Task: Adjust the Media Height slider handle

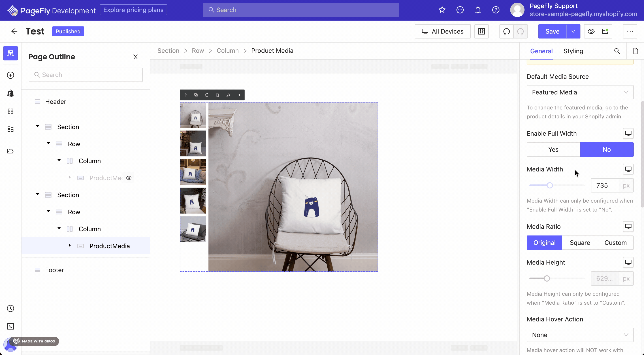Action: tap(547, 278)
